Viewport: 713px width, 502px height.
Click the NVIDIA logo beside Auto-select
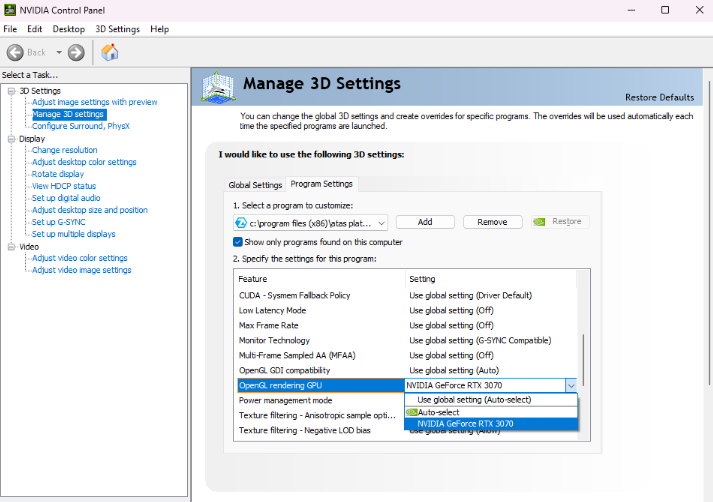click(x=412, y=412)
